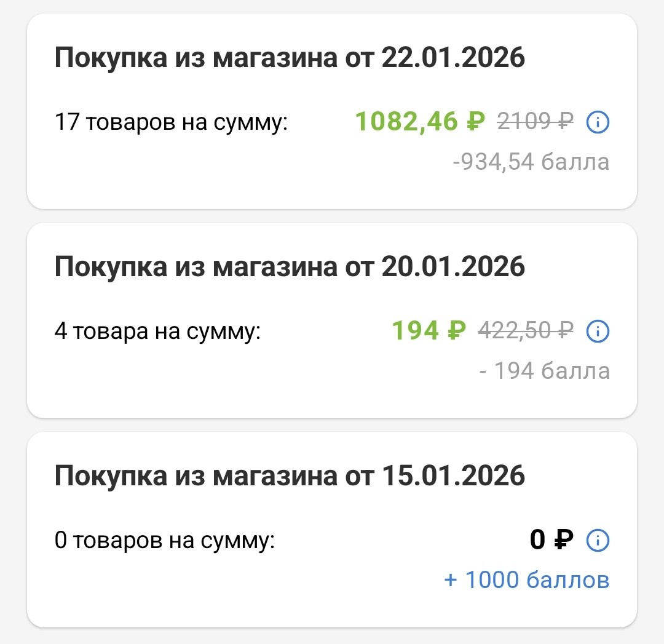Click the crossed-out 422,50 ₽ price

526,332
